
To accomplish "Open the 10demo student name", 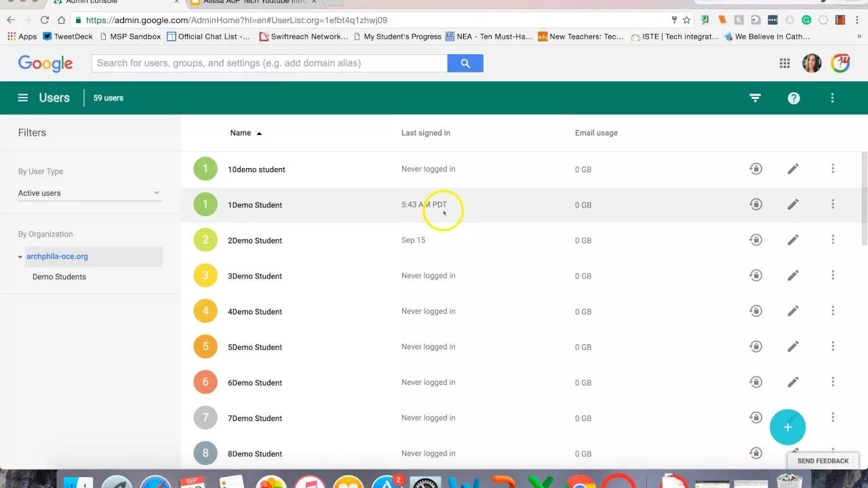I will coord(256,169).
